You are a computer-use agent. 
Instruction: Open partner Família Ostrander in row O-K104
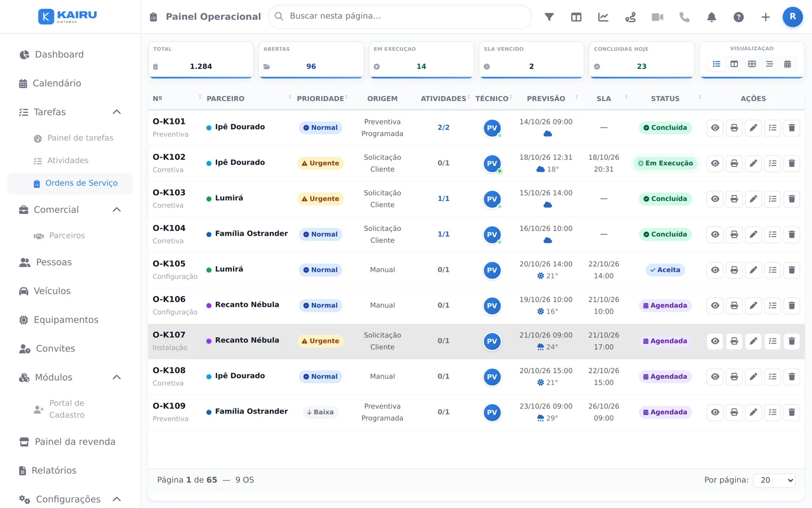pyautogui.click(x=251, y=234)
